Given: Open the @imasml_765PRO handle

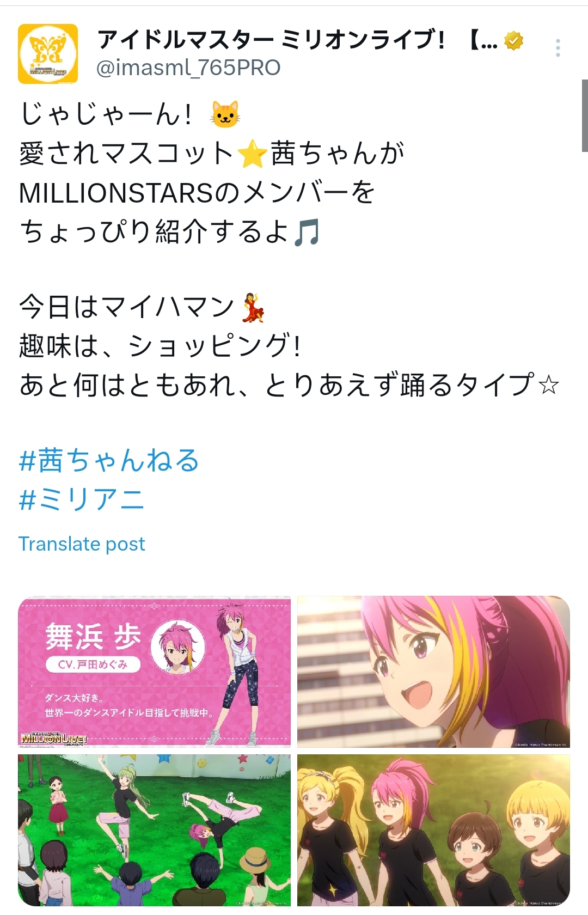Looking at the screenshot, I should coord(188,68).
